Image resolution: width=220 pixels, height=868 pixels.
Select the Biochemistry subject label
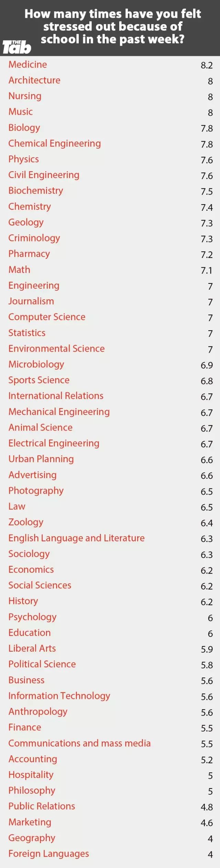coord(36,190)
